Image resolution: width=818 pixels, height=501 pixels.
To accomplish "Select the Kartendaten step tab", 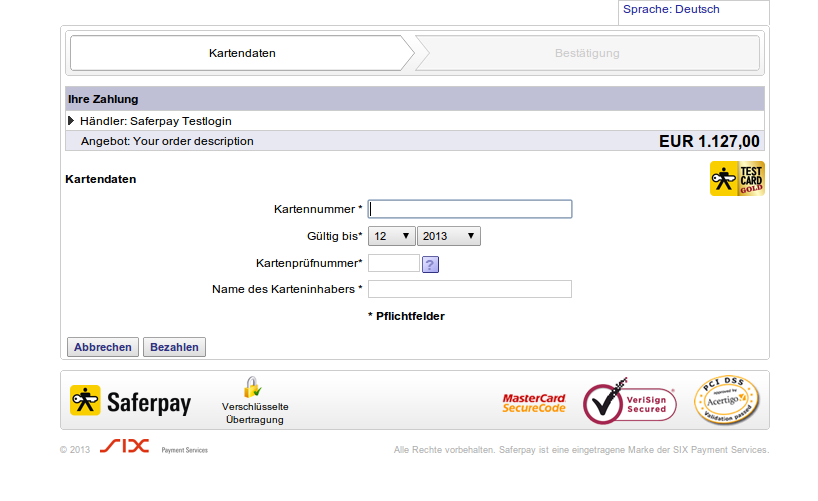I will click(x=242, y=53).
